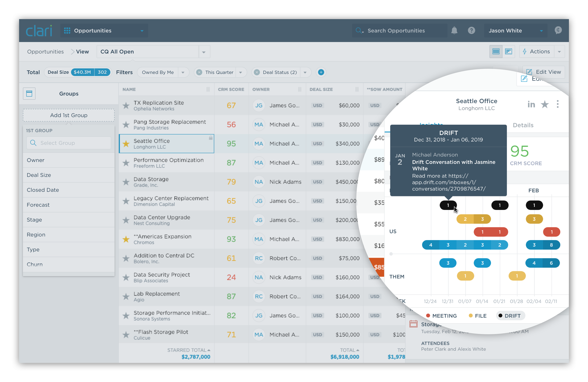The width and height of the screenshot is (588, 382).
Task: Star the TX Replication Site opportunity
Action: pos(126,106)
